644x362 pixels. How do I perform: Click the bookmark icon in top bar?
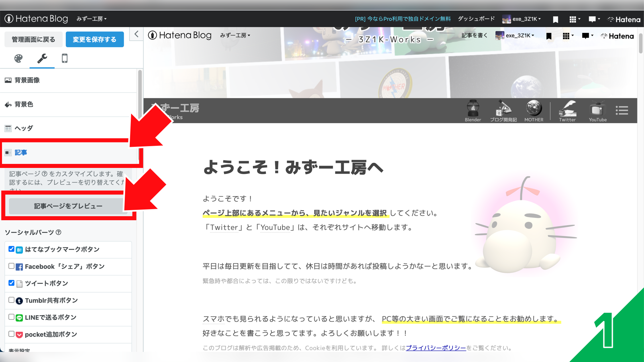tap(555, 19)
